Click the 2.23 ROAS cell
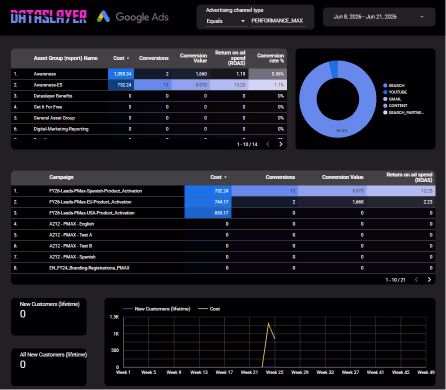This screenshot has width=446, height=390. (x=401, y=202)
